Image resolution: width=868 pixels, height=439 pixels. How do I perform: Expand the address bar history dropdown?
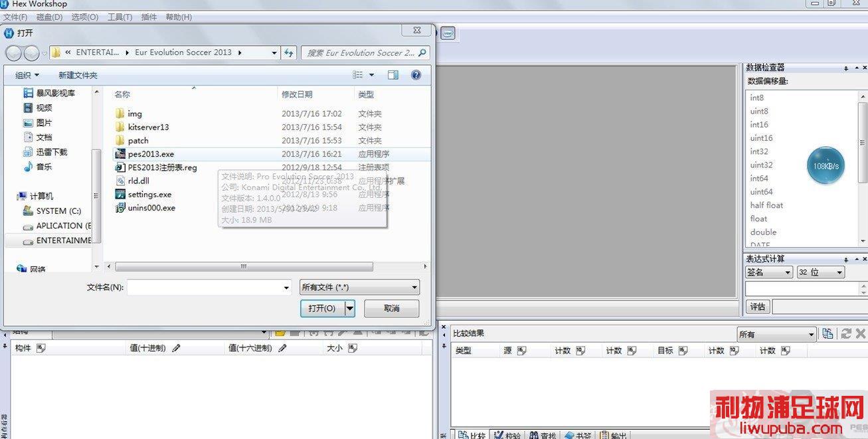274,52
